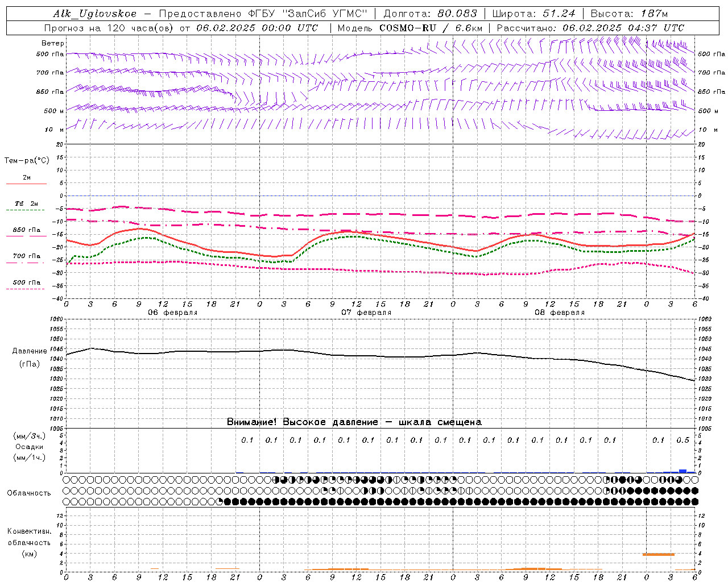Click the 'Тем-ра(°C)' temperature panel label
The height and width of the screenshot is (582, 728).
[27, 161]
